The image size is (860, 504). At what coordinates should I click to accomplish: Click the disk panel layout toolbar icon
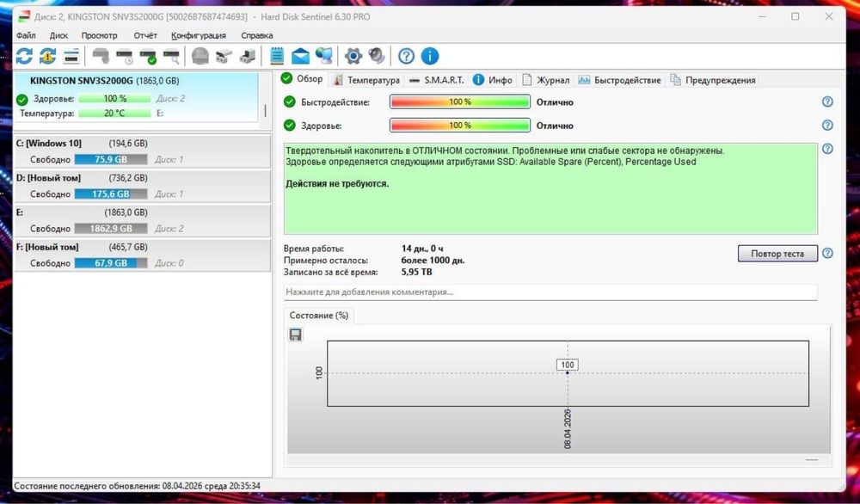[71, 56]
